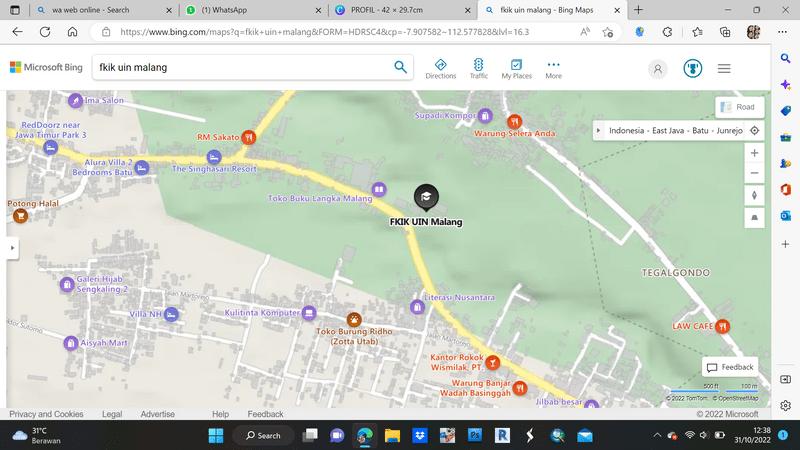The width and height of the screenshot is (800, 450).
Task: Open Directions in Bing Maps
Action: pos(441,69)
